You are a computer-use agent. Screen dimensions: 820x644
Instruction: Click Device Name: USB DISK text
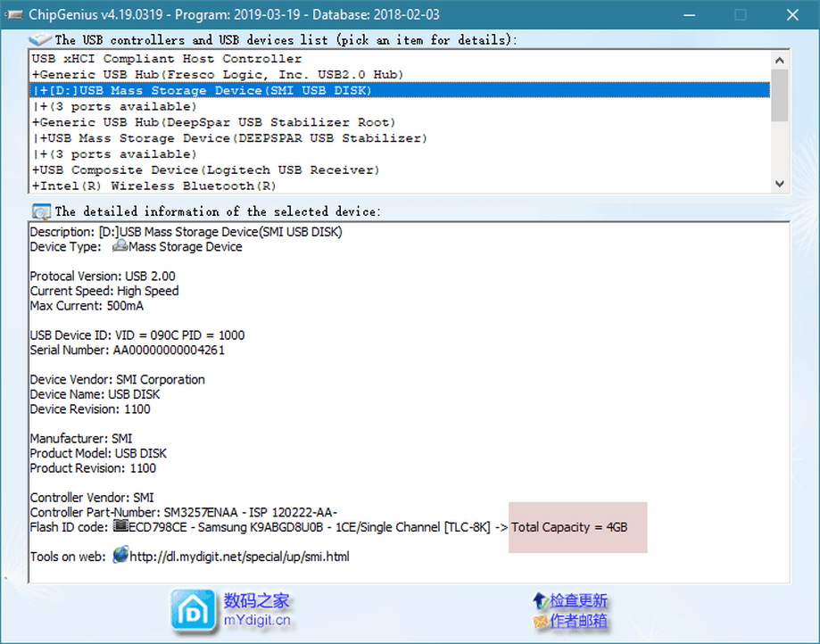coord(95,394)
